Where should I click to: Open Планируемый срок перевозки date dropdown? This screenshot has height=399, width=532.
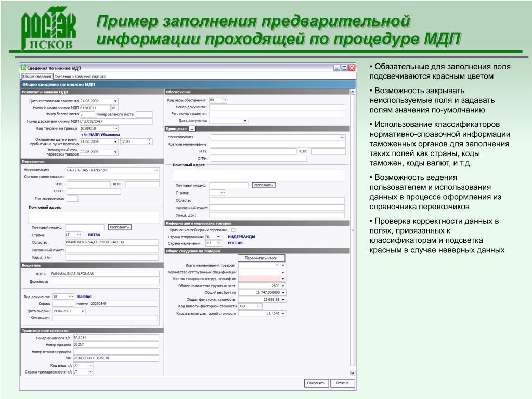[x=115, y=152]
